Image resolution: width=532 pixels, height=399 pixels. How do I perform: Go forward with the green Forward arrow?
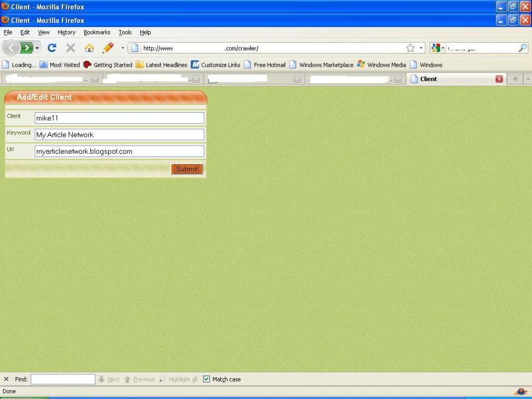coord(26,48)
